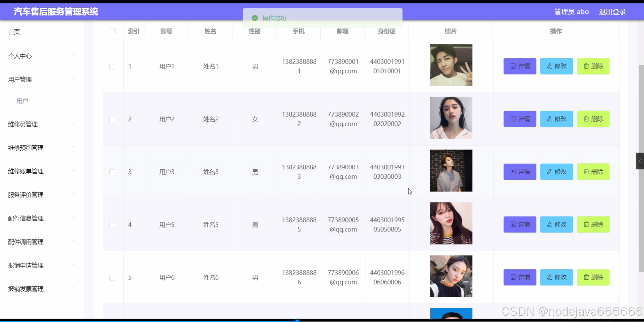This screenshot has height=322, width=644.
Task: Click the edit pencil icon for 用户3
Action: click(550, 172)
